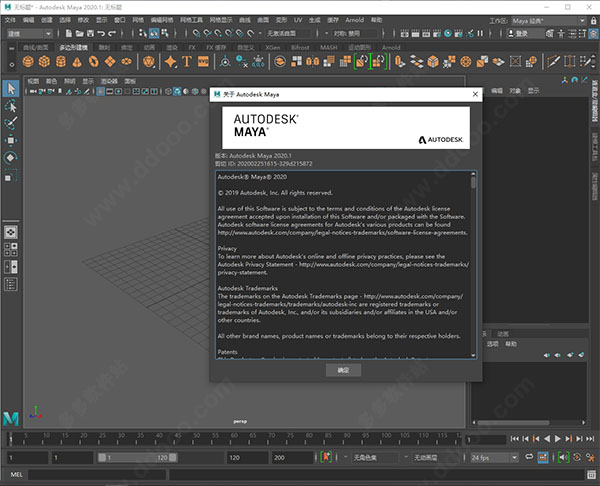Play the animation forwards
600x486 pixels.
(558, 439)
